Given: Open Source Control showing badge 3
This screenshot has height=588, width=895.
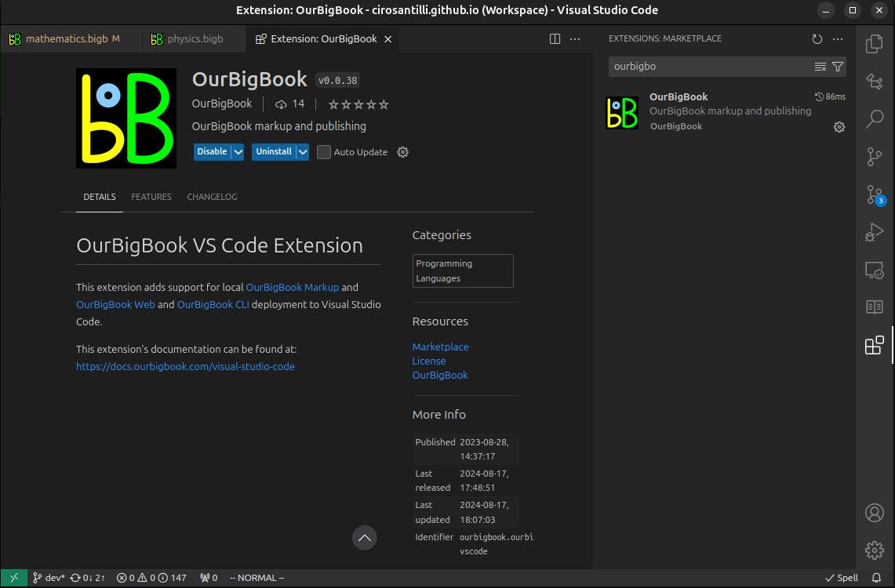Looking at the screenshot, I should tap(875, 194).
